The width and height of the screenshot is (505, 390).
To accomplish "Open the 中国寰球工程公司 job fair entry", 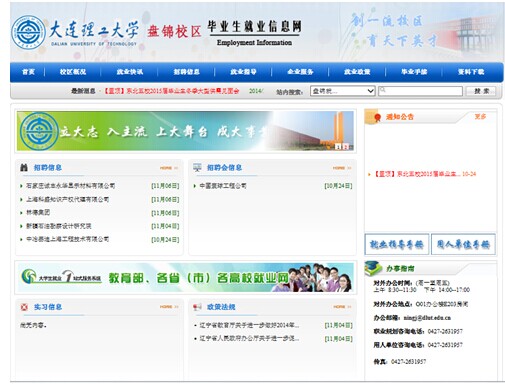I will coord(223,186).
